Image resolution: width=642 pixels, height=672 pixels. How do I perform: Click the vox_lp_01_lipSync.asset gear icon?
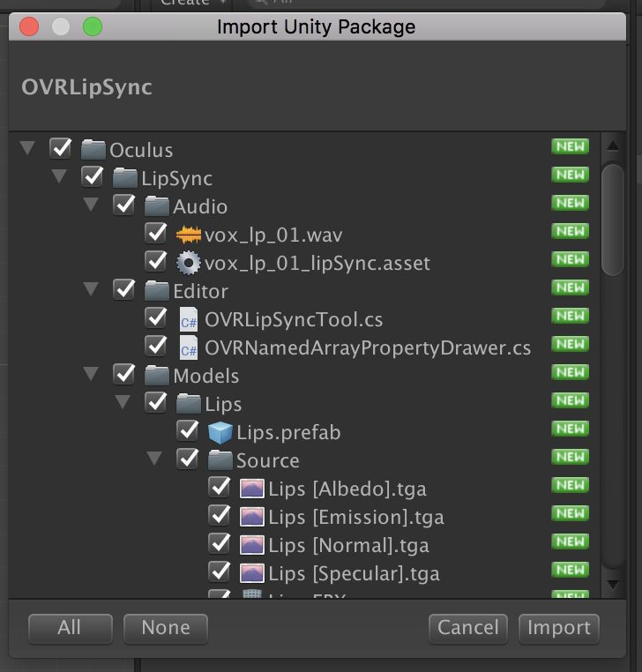(x=188, y=263)
